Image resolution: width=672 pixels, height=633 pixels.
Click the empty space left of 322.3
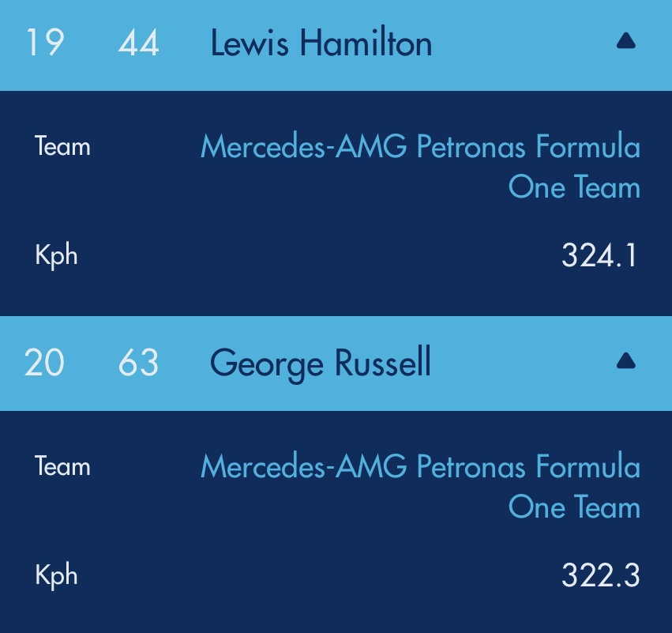pos(316,575)
